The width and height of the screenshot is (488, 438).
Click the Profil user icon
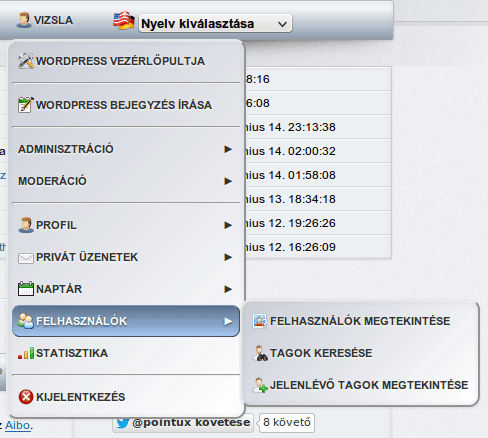[x=26, y=225]
